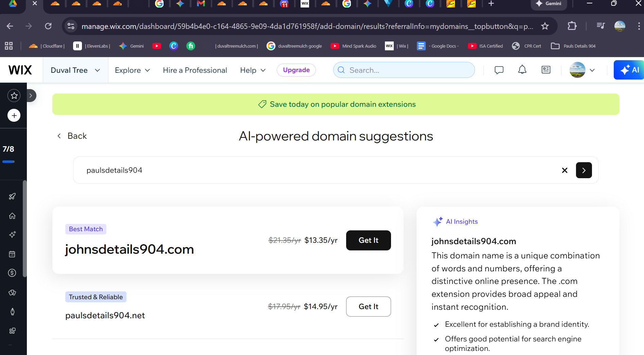The height and width of the screenshot is (355, 644).
Task: Open the apps grid icon in sidebar
Action: (x=12, y=331)
